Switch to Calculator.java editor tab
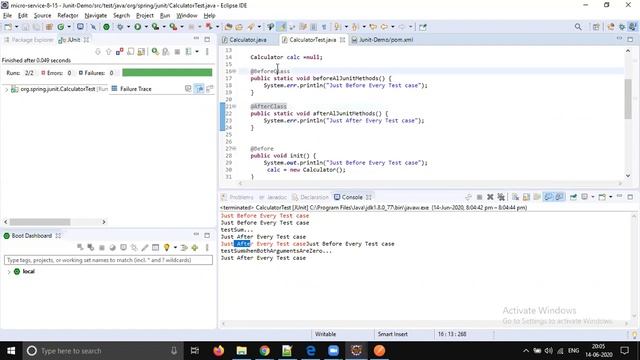The width and height of the screenshot is (640, 360). tap(248, 40)
